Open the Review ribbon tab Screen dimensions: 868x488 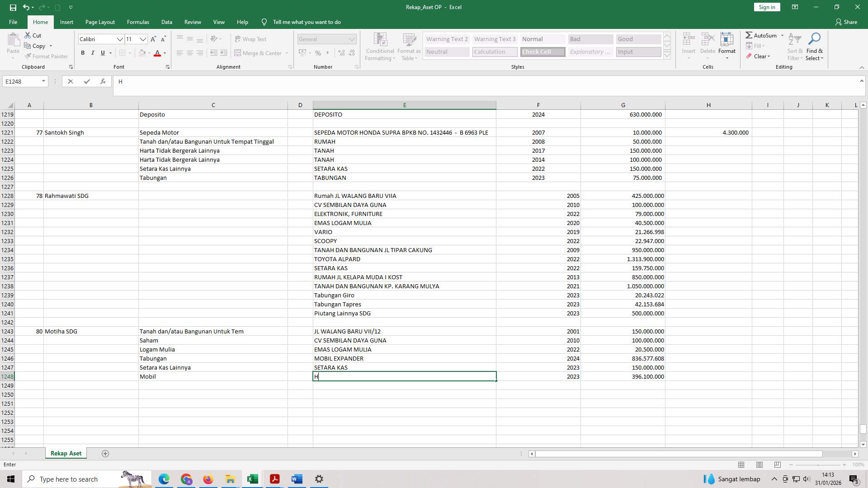(x=193, y=22)
